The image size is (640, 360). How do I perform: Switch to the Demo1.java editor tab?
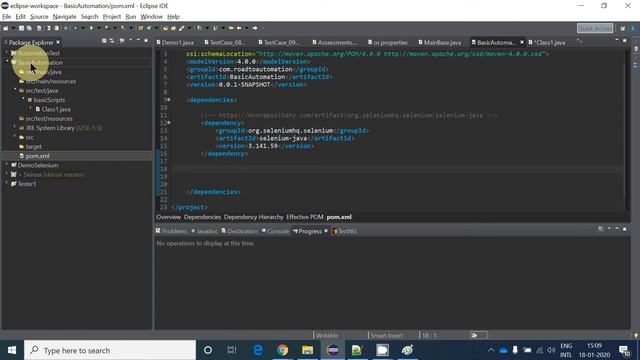click(x=175, y=42)
